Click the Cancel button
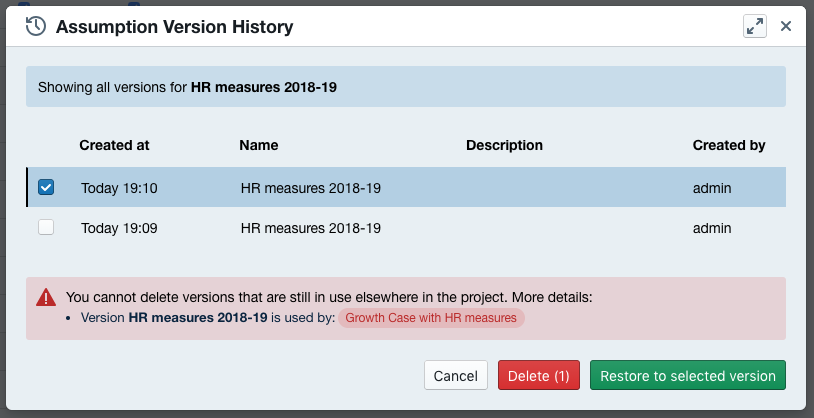 click(x=456, y=376)
